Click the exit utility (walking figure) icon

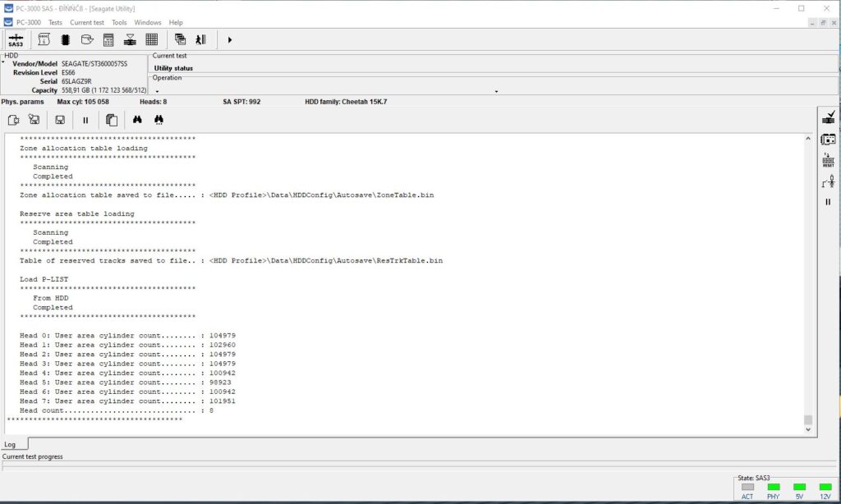coord(201,39)
